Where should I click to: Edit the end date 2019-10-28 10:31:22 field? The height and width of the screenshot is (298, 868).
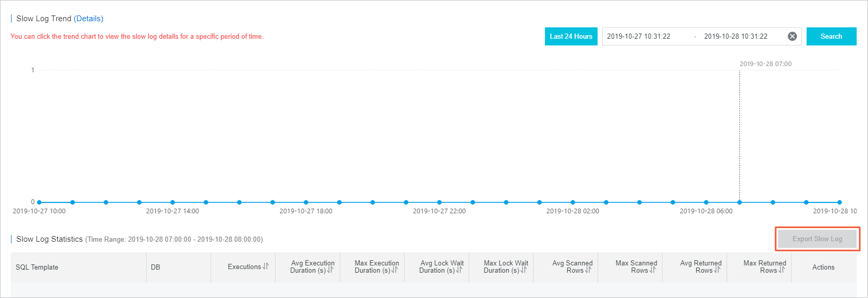tap(735, 36)
